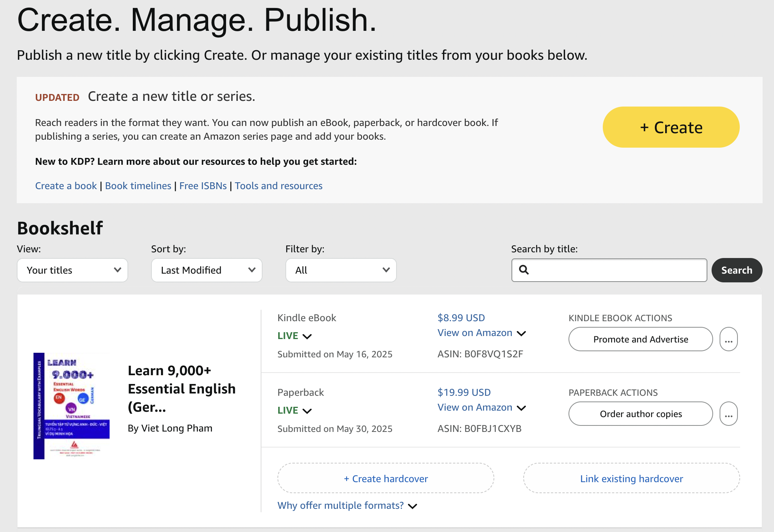774x532 pixels.
Task: Open the Sort by Last Modified dropdown
Action: tap(207, 270)
